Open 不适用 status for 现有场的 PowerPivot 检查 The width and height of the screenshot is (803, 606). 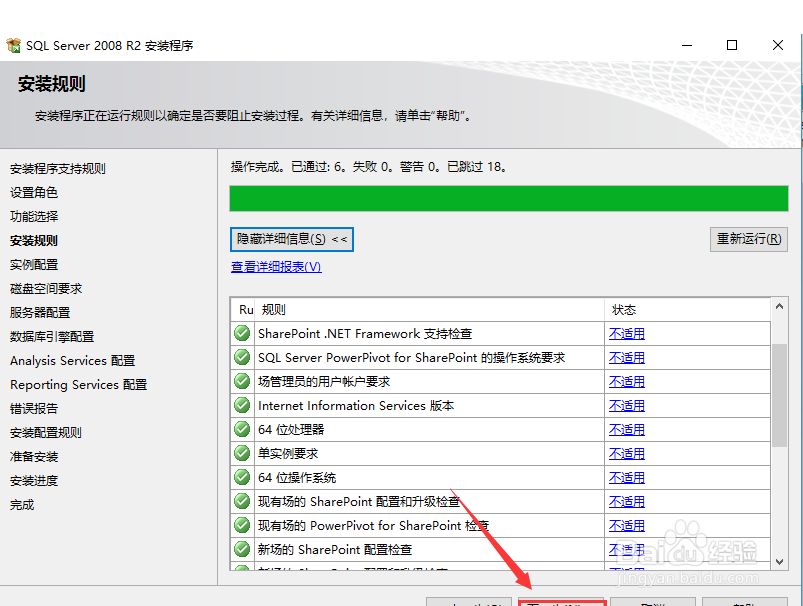pyautogui.click(x=627, y=526)
